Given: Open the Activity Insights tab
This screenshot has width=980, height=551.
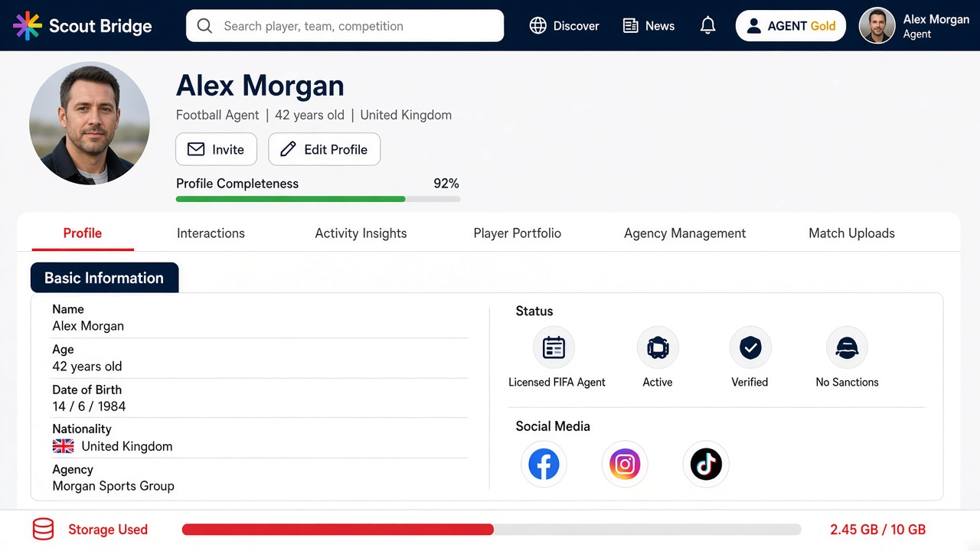Looking at the screenshot, I should coord(361,233).
